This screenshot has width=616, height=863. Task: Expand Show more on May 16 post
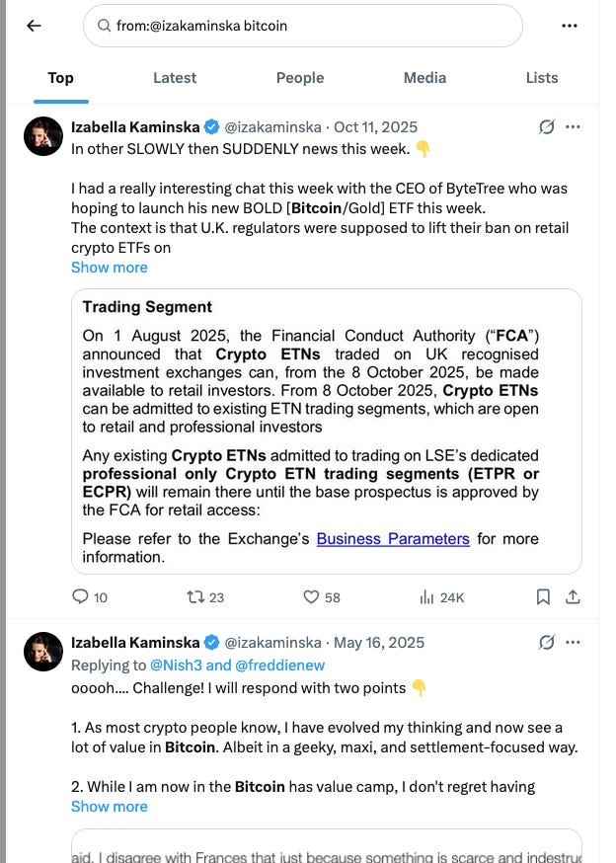pos(110,807)
